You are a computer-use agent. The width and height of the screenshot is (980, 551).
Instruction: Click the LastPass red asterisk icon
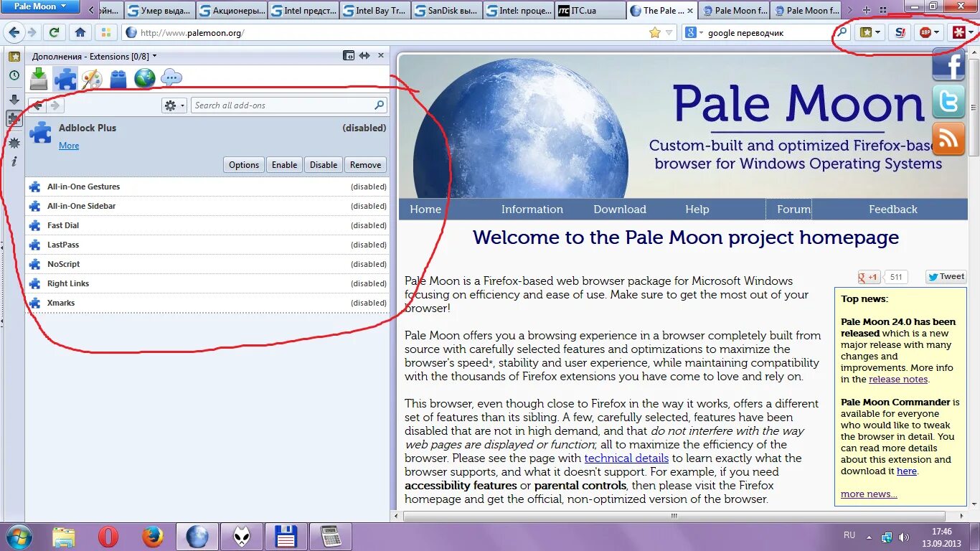958,32
